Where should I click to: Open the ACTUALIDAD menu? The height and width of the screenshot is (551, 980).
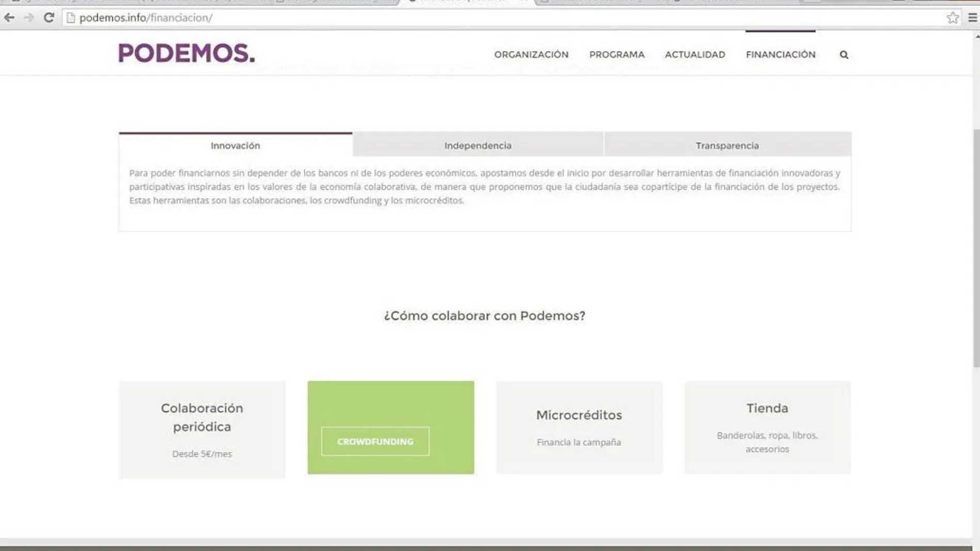pos(695,55)
